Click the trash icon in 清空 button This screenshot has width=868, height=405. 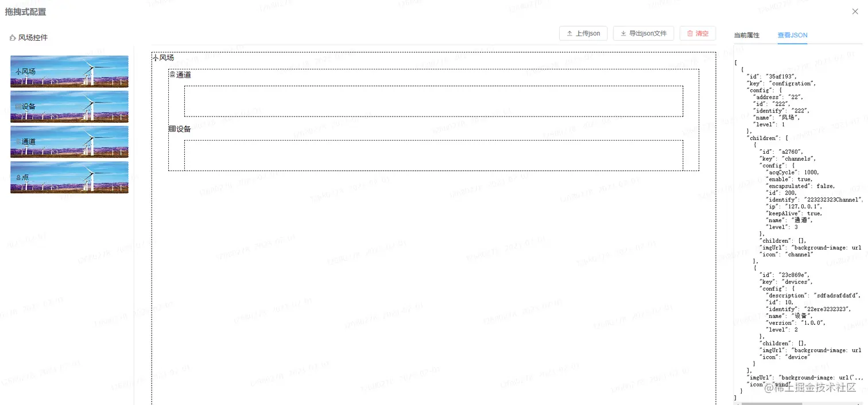[x=690, y=33]
